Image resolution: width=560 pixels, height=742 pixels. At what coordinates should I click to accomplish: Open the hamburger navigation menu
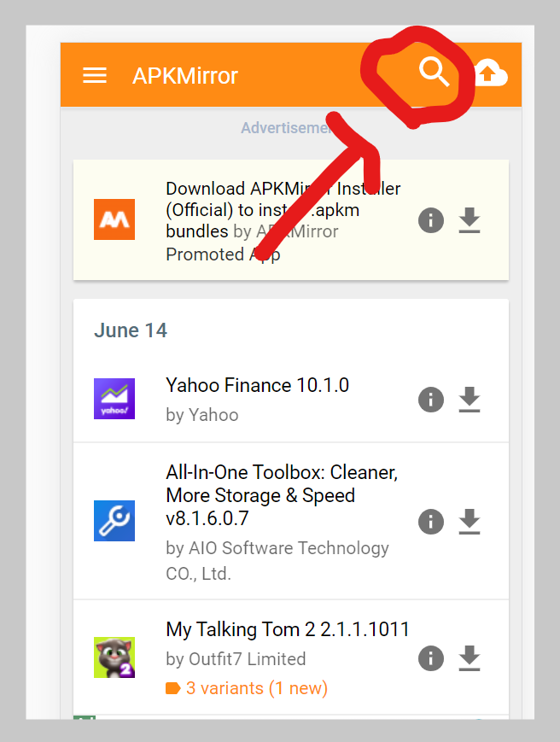pyautogui.click(x=95, y=75)
